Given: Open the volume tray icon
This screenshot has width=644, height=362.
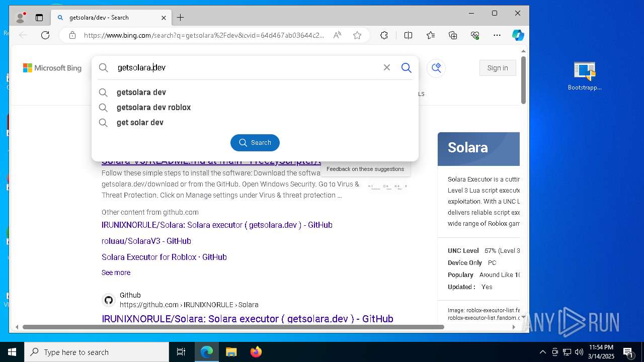Looking at the screenshot, I should 579,352.
